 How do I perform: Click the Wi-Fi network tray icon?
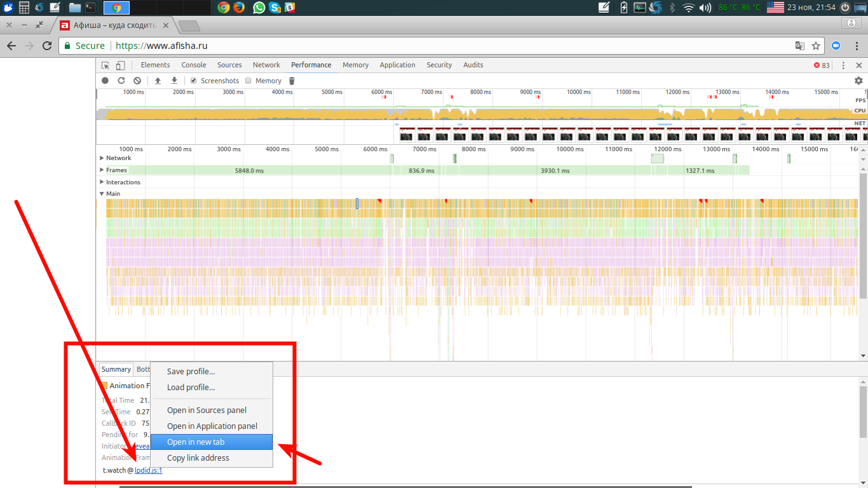pos(689,8)
